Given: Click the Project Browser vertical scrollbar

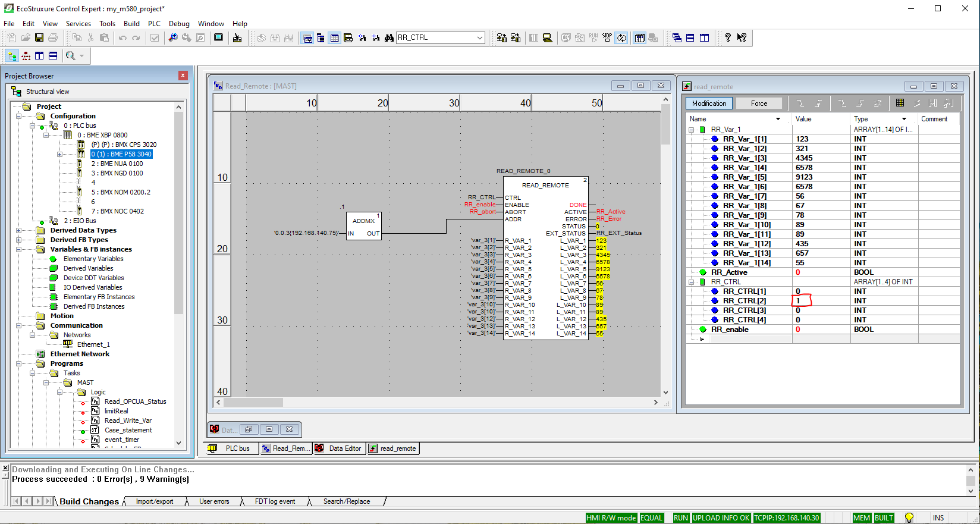Looking at the screenshot, I should click(x=178, y=274).
